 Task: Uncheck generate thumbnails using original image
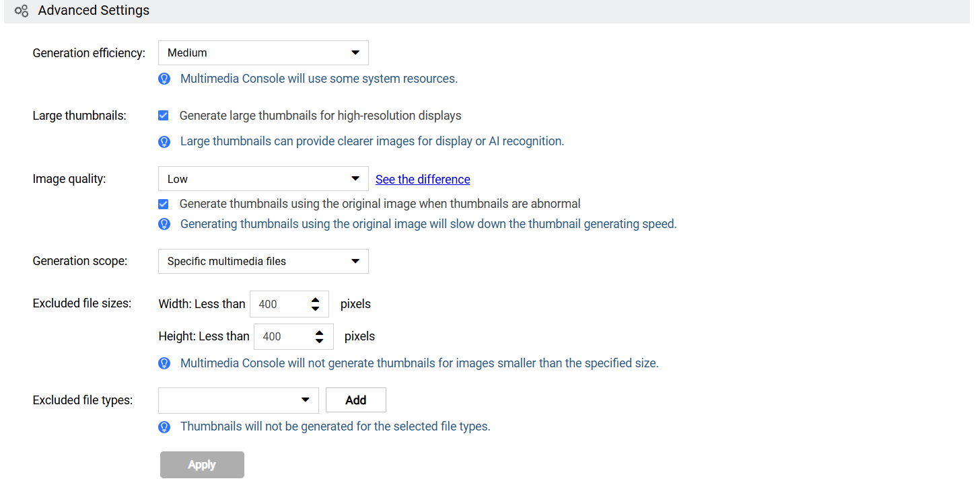pyautogui.click(x=164, y=204)
